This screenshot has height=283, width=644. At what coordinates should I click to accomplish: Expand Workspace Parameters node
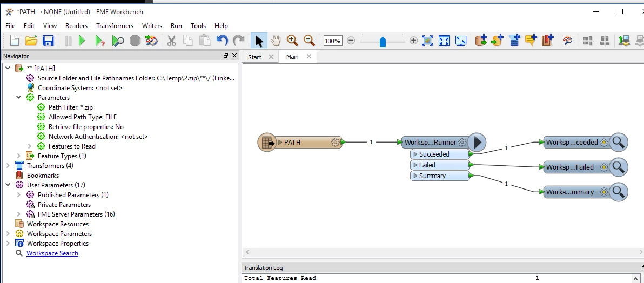point(8,234)
